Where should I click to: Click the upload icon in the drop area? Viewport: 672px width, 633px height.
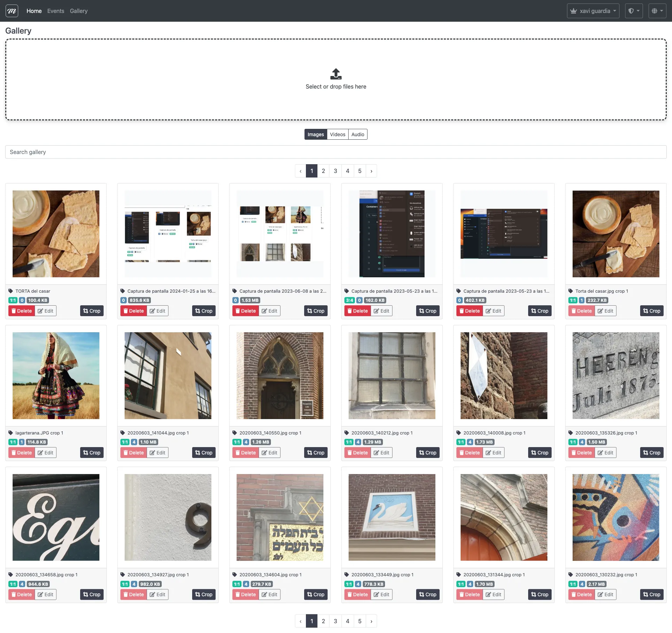coord(336,74)
